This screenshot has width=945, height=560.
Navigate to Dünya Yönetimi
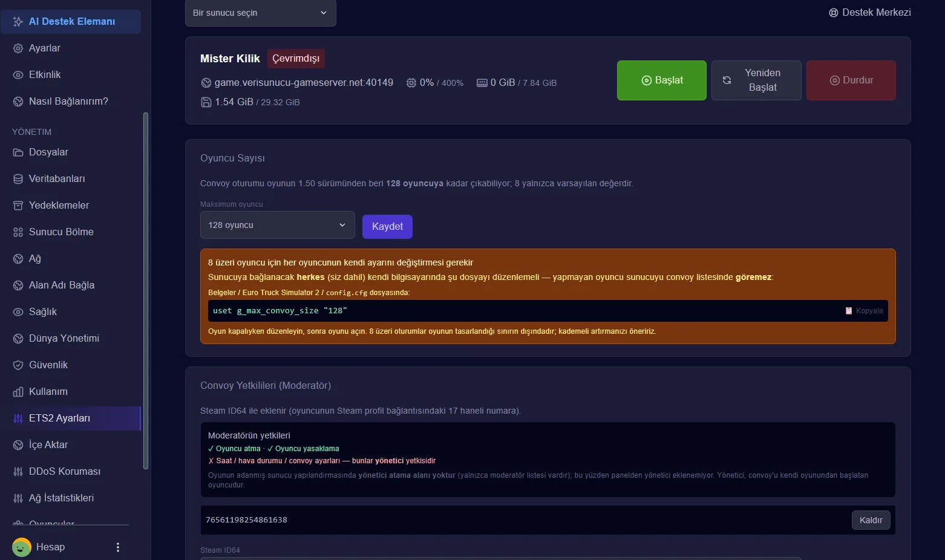pyautogui.click(x=71, y=339)
